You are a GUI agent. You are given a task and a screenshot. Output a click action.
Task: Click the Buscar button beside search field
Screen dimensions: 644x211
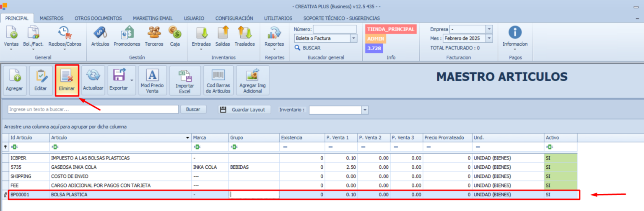tap(193, 109)
